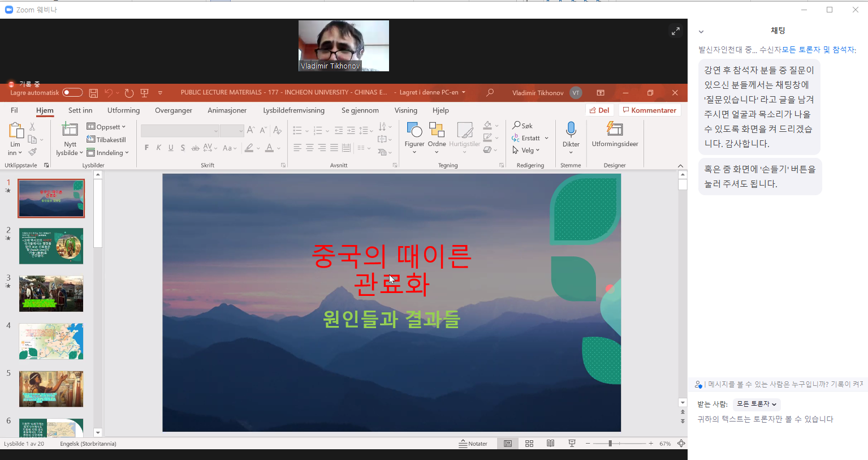Toggle text shadow S formatting

(183, 148)
